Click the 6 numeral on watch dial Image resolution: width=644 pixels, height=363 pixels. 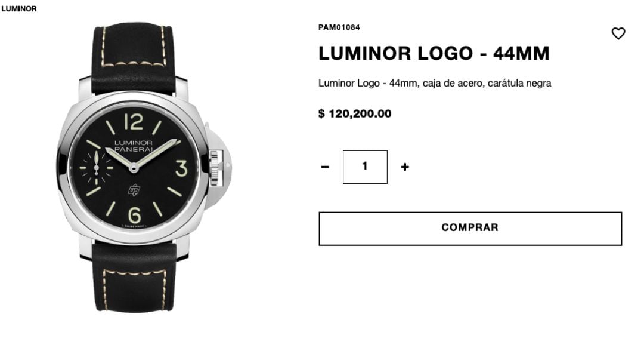(x=134, y=215)
